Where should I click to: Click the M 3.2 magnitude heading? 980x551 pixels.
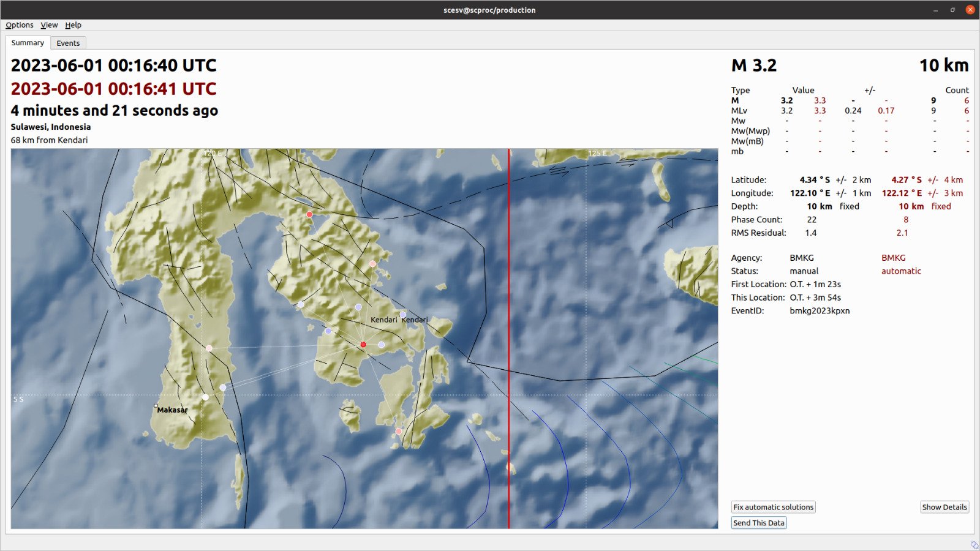(x=753, y=66)
